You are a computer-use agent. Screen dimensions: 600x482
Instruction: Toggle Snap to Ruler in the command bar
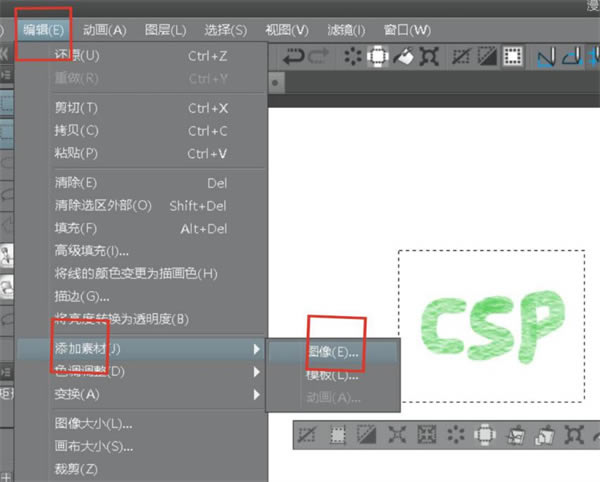pos(546,57)
